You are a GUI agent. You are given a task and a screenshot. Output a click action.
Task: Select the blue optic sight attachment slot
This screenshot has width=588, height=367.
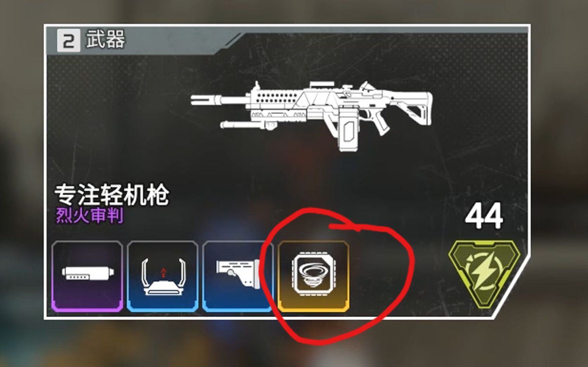tap(163, 276)
